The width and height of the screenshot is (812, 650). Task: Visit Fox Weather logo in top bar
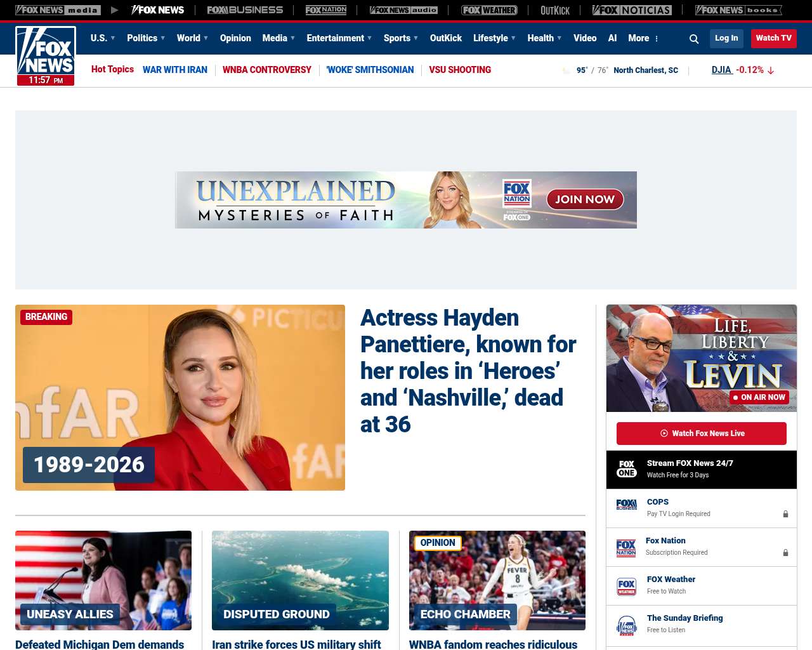pyautogui.click(x=489, y=10)
